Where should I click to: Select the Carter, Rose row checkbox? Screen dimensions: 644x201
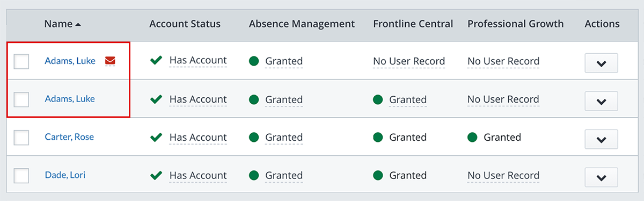(x=21, y=138)
